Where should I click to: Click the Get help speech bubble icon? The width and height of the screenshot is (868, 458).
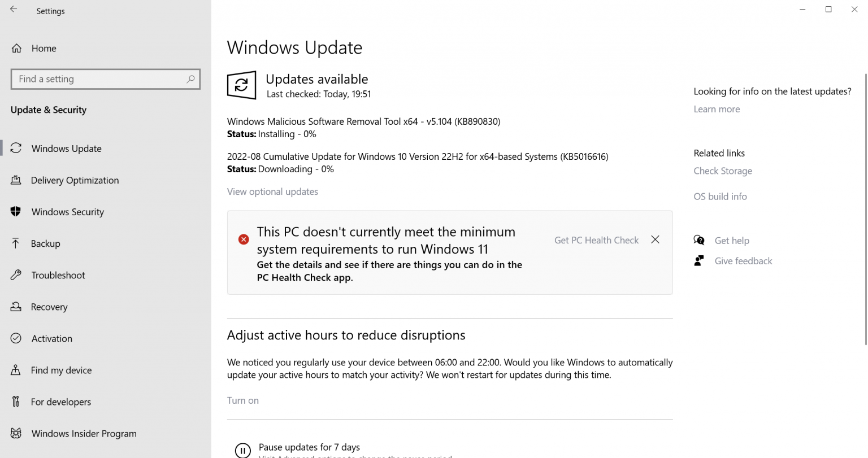(x=700, y=240)
